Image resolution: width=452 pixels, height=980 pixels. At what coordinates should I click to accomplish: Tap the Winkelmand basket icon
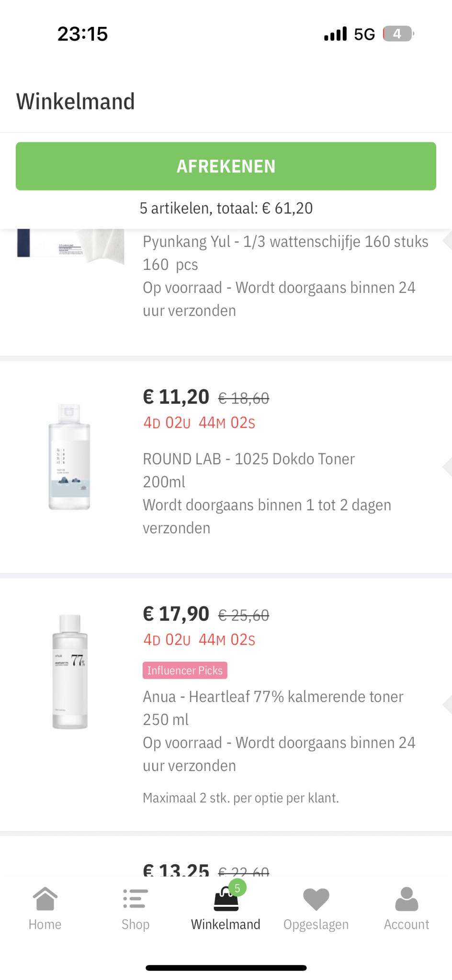pyautogui.click(x=226, y=901)
